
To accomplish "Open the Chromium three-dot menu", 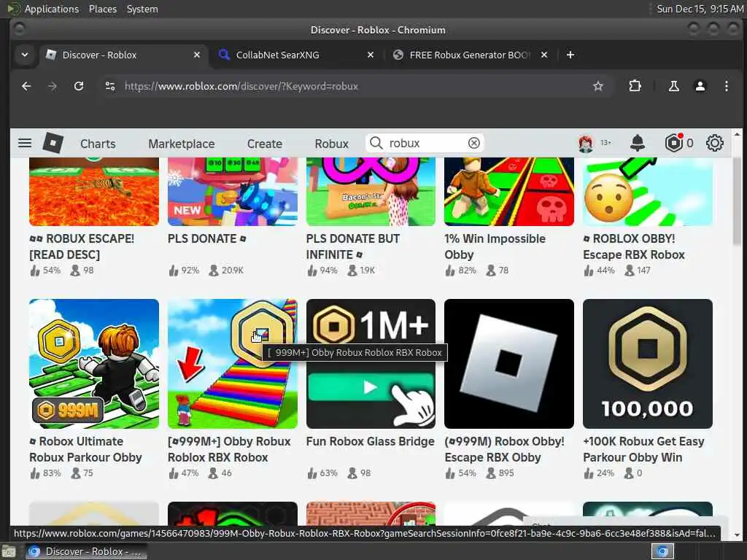I will pos(726,86).
